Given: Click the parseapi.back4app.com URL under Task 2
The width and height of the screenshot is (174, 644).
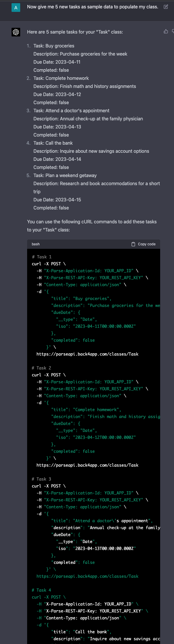Looking at the screenshot, I should 87,465.
